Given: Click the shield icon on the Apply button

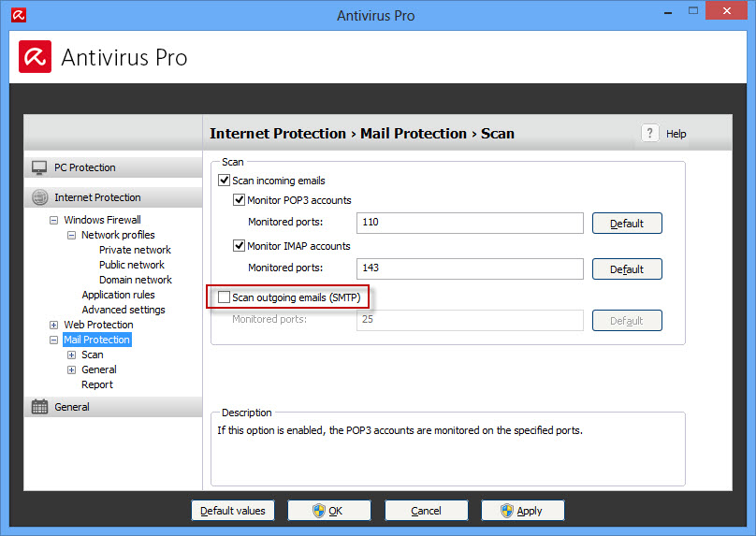Looking at the screenshot, I should coord(507,511).
